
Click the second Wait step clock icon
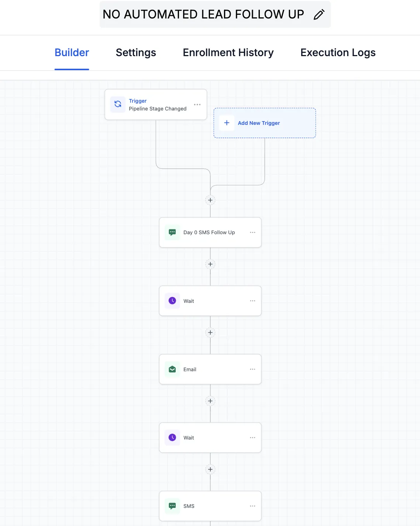tap(172, 437)
